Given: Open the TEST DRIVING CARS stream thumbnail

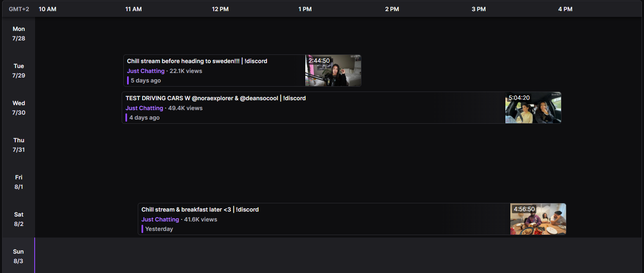Looking at the screenshot, I should click(533, 108).
